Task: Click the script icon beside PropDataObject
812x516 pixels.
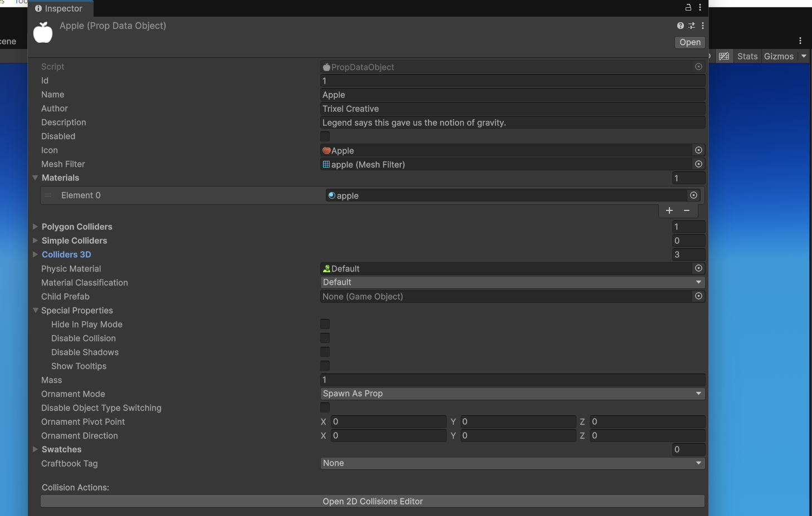Action: [x=326, y=67]
